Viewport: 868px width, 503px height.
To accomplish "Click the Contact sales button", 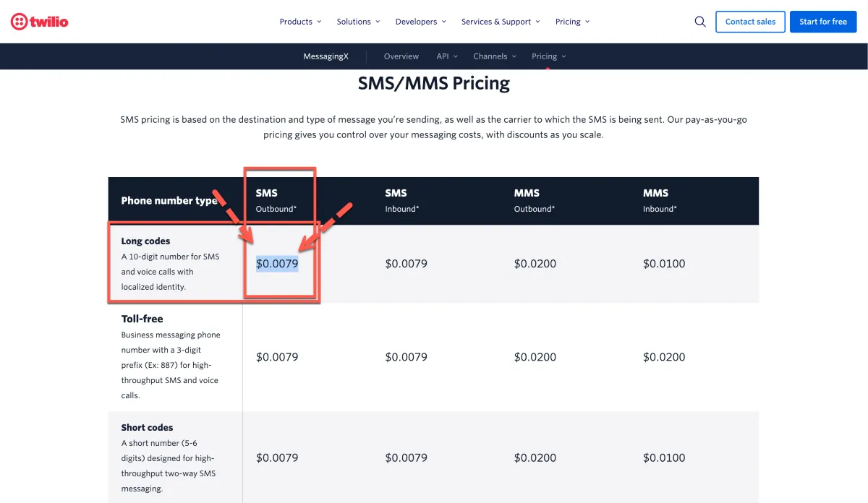I will [x=750, y=22].
